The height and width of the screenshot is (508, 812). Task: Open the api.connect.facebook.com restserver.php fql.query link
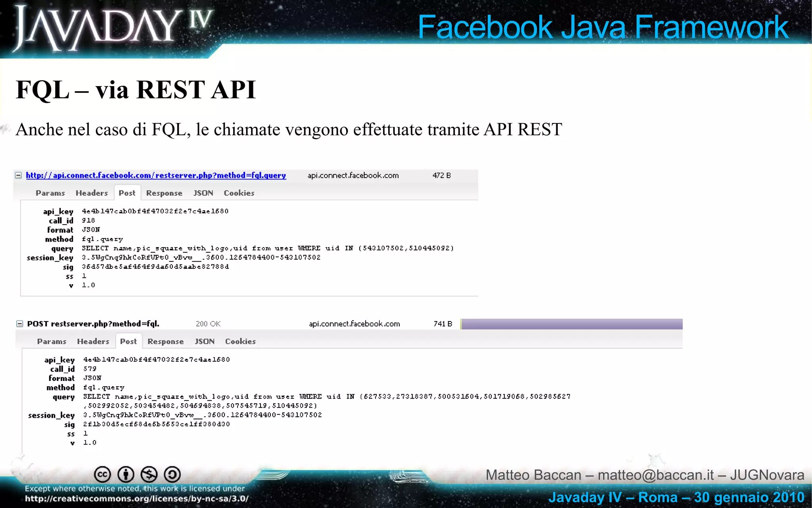pyautogui.click(x=156, y=175)
